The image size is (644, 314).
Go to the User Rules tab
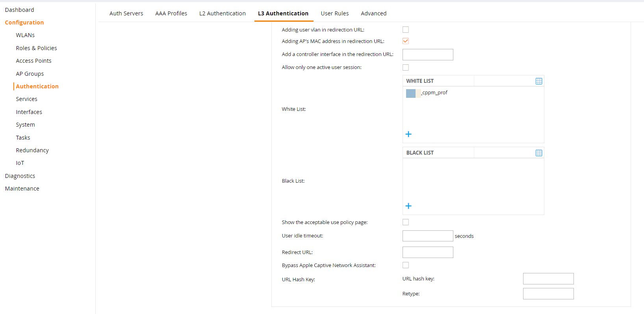334,13
